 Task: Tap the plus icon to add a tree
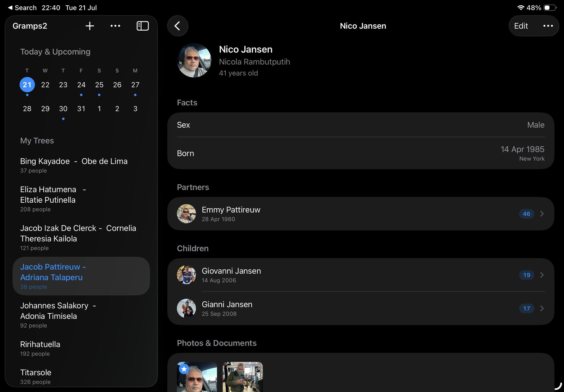[x=90, y=26]
